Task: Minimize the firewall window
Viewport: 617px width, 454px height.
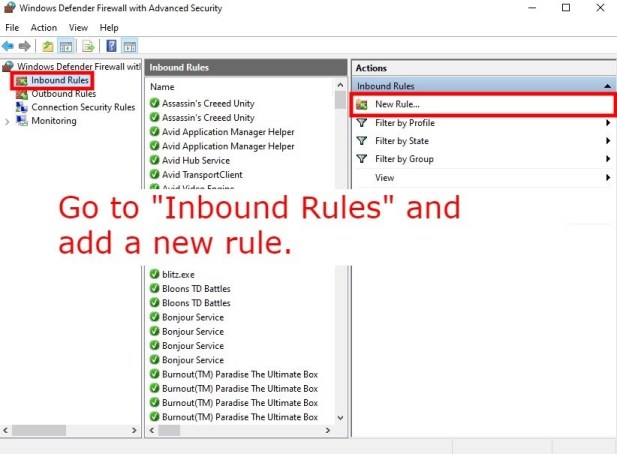Action: (x=532, y=8)
